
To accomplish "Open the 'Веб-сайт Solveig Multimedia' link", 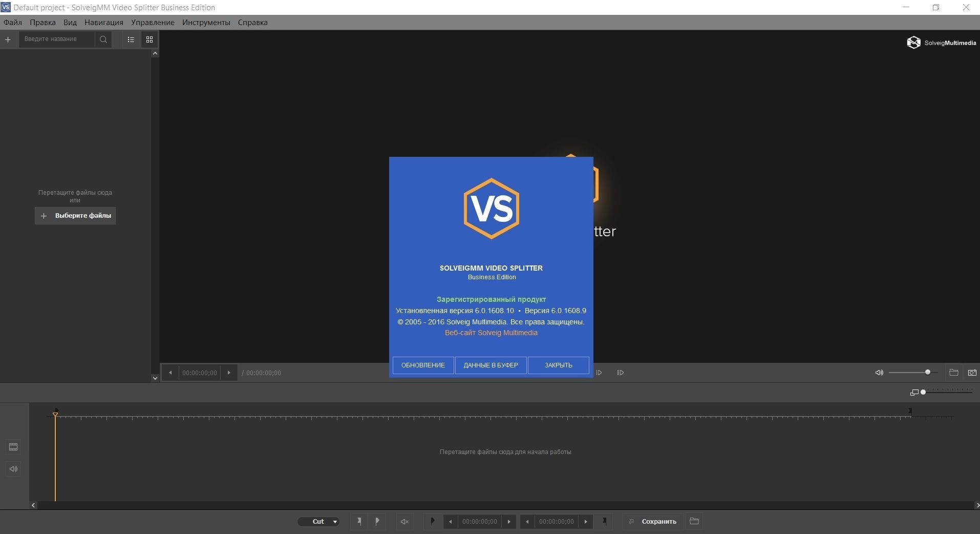I will [x=491, y=333].
